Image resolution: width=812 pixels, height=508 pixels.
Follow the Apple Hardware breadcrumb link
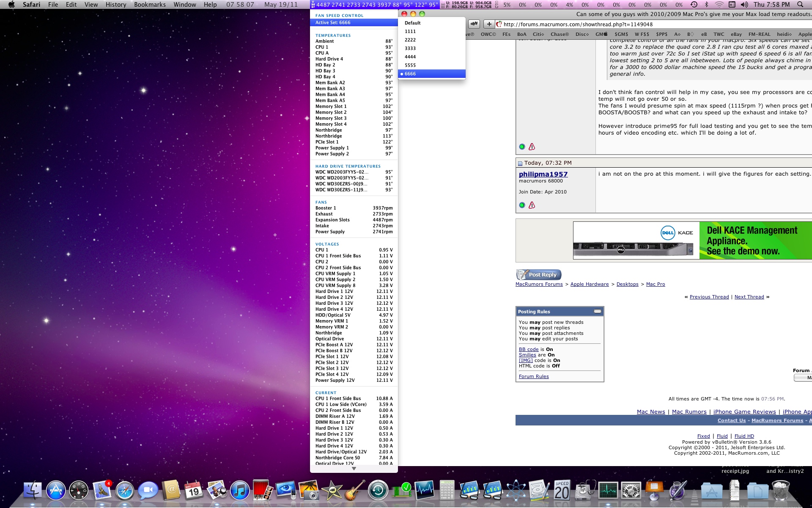(x=590, y=284)
